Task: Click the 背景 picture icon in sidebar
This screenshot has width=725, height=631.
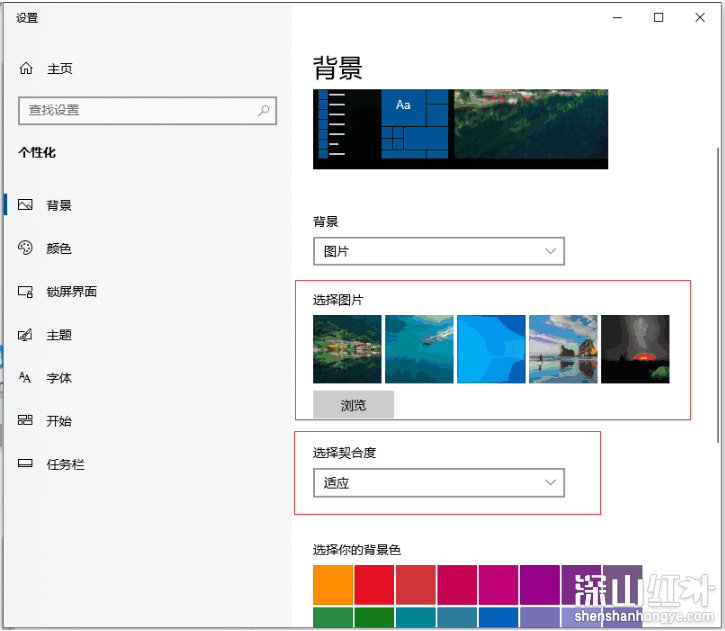Action: pos(25,205)
